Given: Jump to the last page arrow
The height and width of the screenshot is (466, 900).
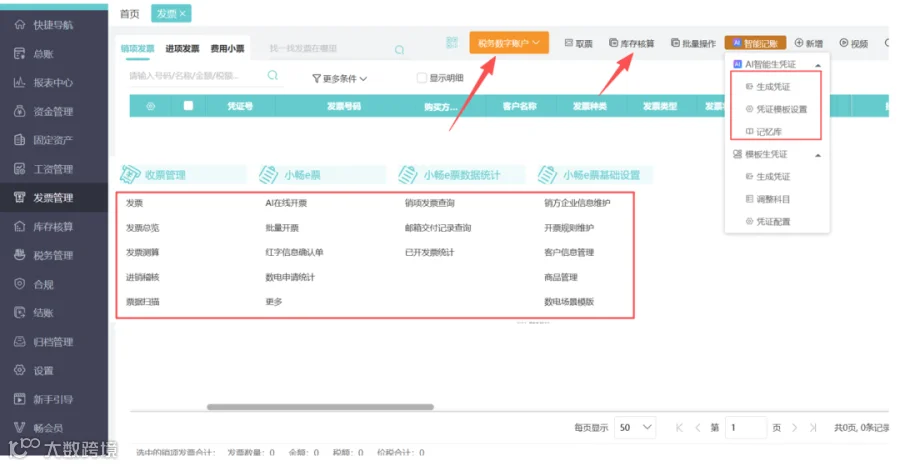Looking at the screenshot, I should point(813,428).
